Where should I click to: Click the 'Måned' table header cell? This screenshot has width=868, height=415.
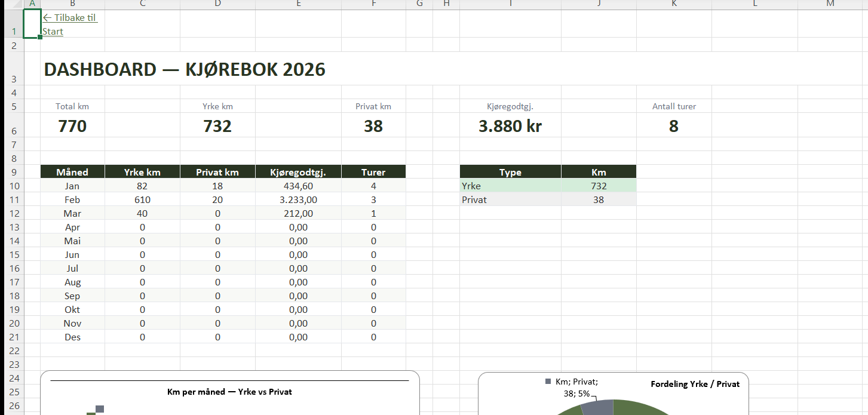(72, 172)
